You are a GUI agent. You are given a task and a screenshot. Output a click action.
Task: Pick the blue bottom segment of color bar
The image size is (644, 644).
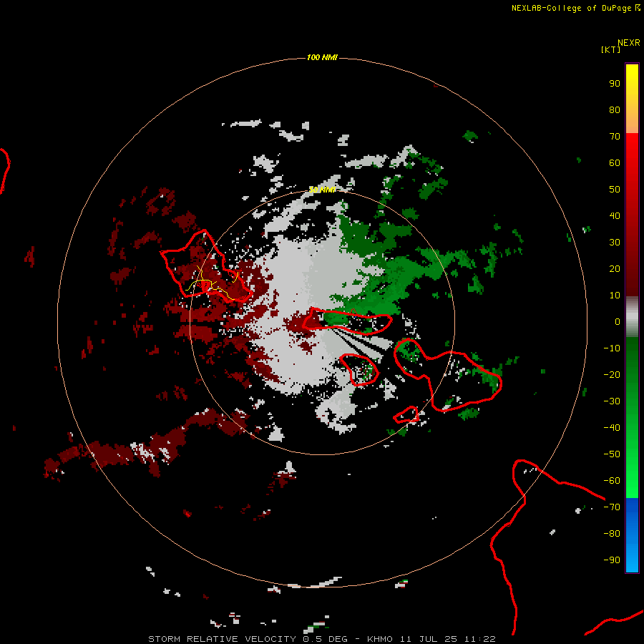(632, 535)
